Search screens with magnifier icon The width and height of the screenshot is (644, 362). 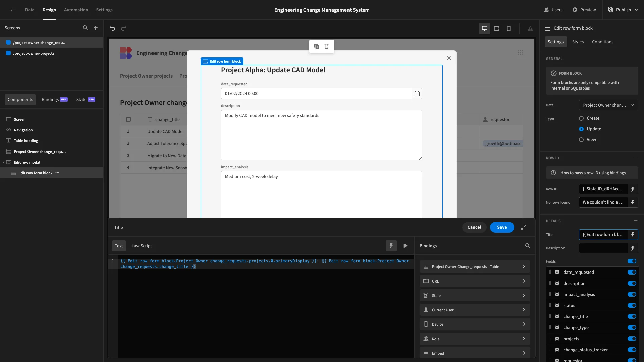pos(85,28)
